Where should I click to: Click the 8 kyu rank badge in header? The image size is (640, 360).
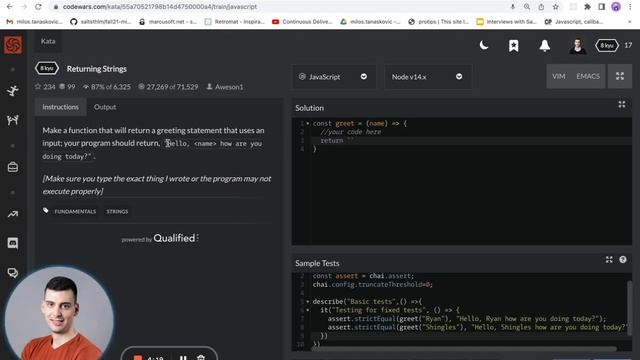pyautogui.click(x=607, y=46)
